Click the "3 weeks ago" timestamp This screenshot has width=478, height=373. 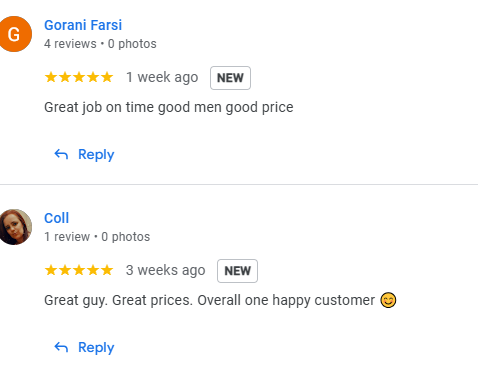pyautogui.click(x=165, y=270)
